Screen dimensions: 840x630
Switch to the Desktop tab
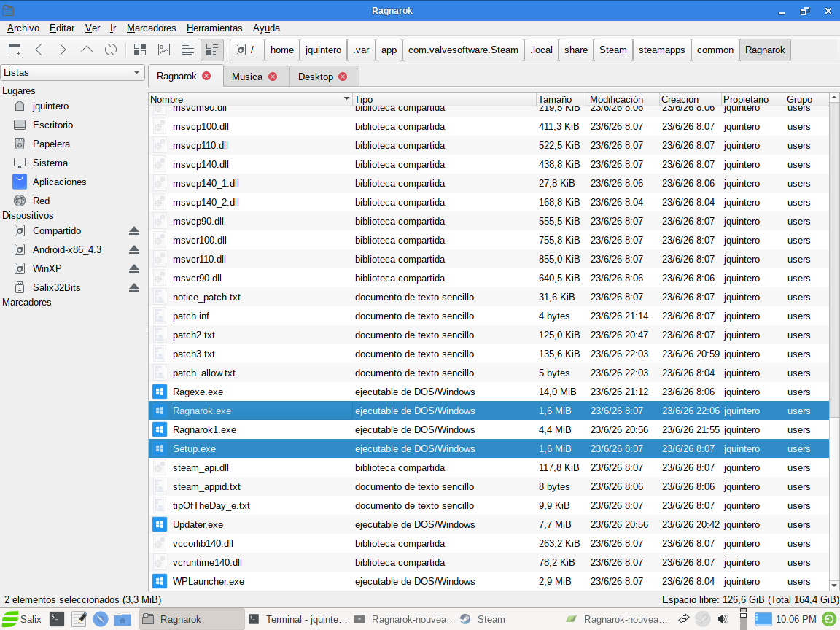tap(316, 77)
